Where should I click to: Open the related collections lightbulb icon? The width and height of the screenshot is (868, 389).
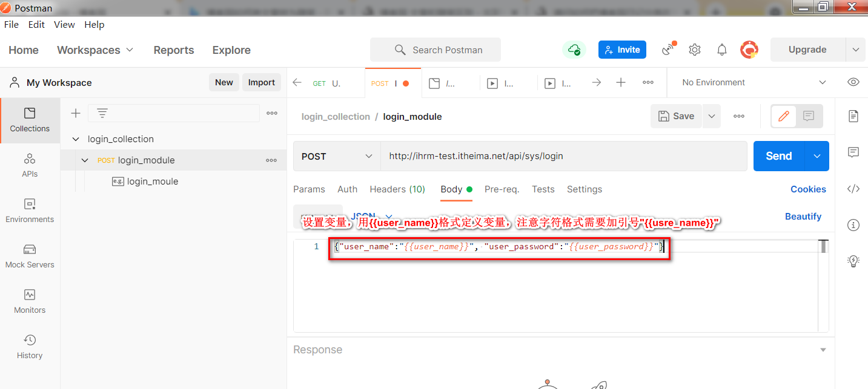[x=853, y=261]
